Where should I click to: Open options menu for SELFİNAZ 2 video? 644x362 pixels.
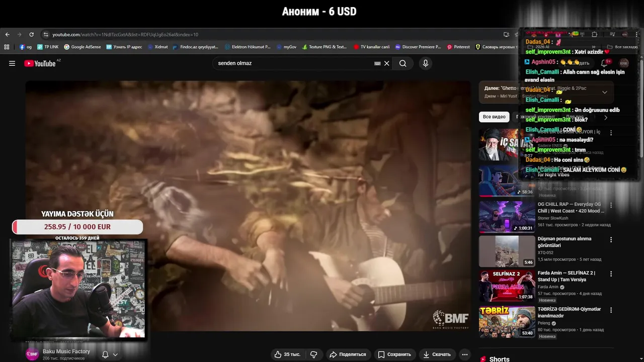click(611, 274)
